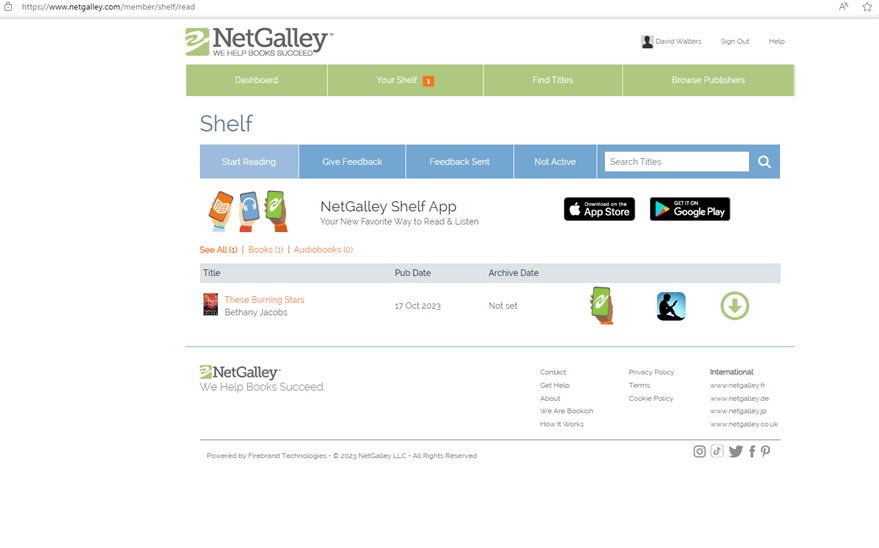Filter by Audiobooks (0) link
879x548 pixels.
click(323, 250)
